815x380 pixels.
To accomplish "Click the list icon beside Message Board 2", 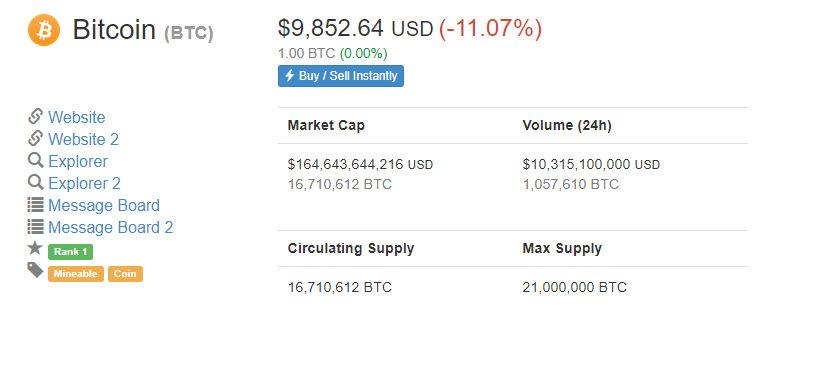I will 35,226.
